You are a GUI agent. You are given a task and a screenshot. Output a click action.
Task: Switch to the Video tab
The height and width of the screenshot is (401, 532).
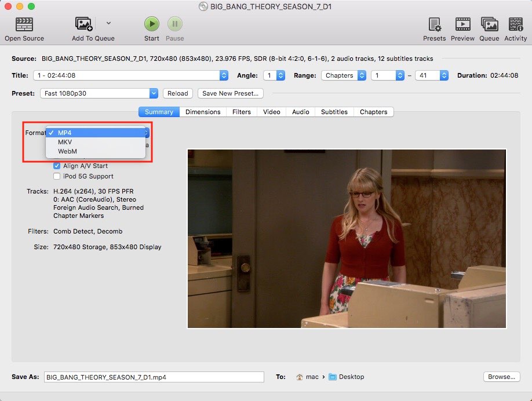click(271, 112)
